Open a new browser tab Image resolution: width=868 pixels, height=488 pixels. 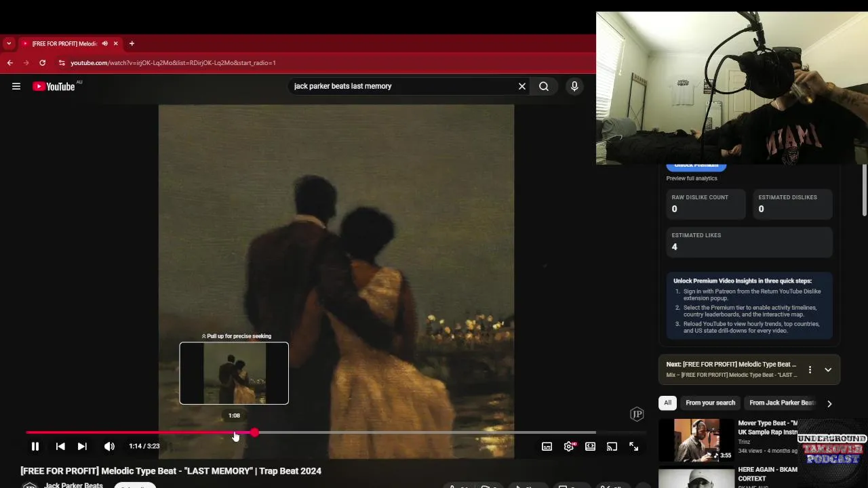pyautogui.click(x=132, y=43)
